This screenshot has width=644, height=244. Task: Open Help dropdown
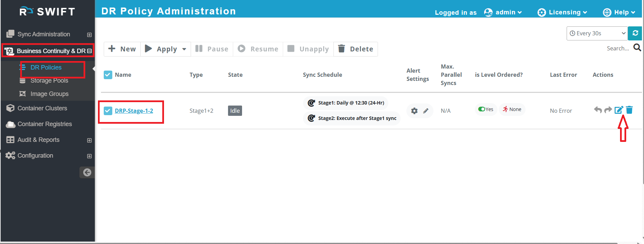pyautogui.click(x=624, y=12)
